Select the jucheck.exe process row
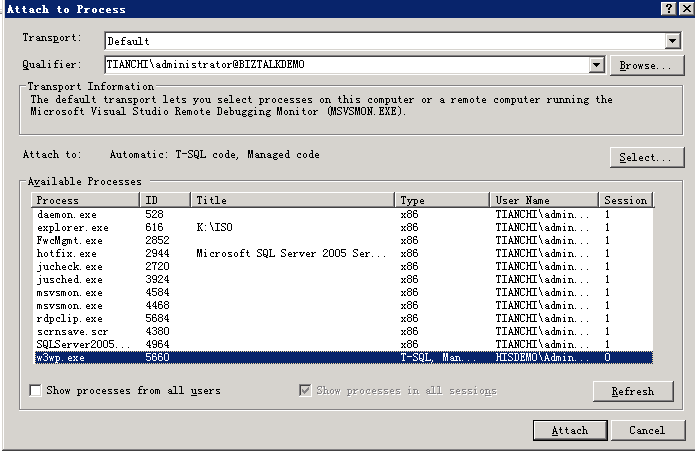This screenshot has width=695, height=451. pos(344,266)
